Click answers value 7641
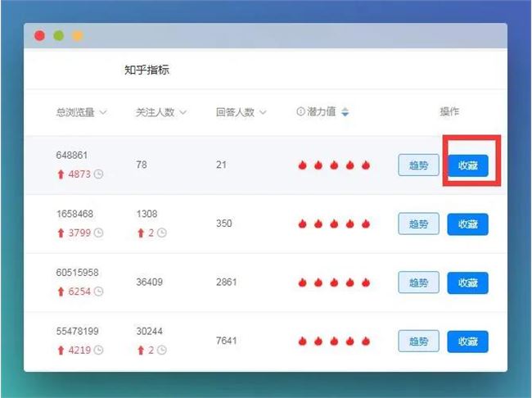The height and width of the screenshot is (398, 532). [x=226, y=341]
